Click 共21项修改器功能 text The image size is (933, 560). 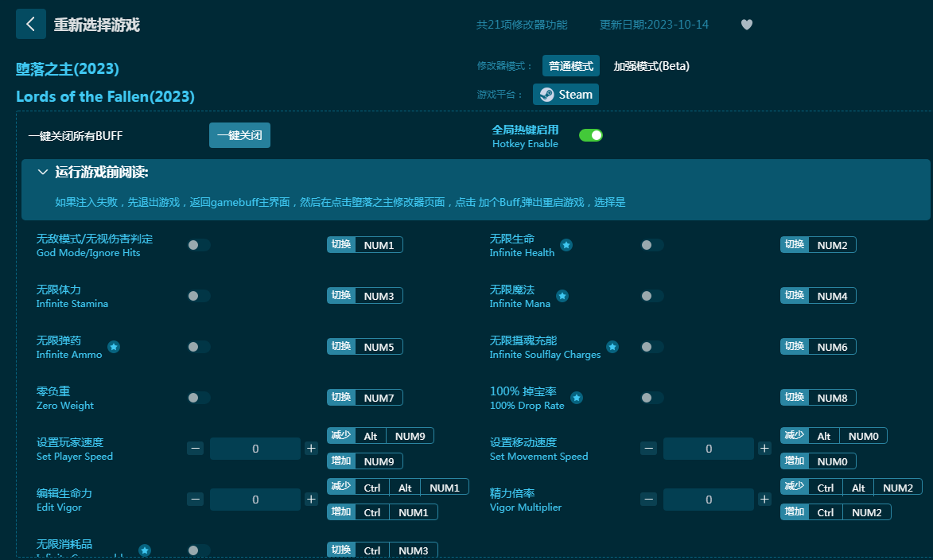pyautogui.click(x=522, y=25)
